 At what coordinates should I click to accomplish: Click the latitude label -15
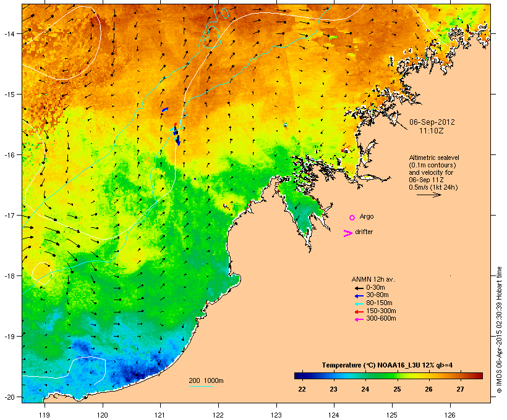coord(9,94)
